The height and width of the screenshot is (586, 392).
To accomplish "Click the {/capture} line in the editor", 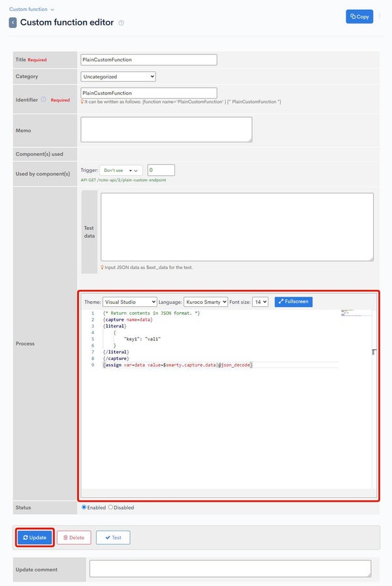I will [x=116, y=359].
